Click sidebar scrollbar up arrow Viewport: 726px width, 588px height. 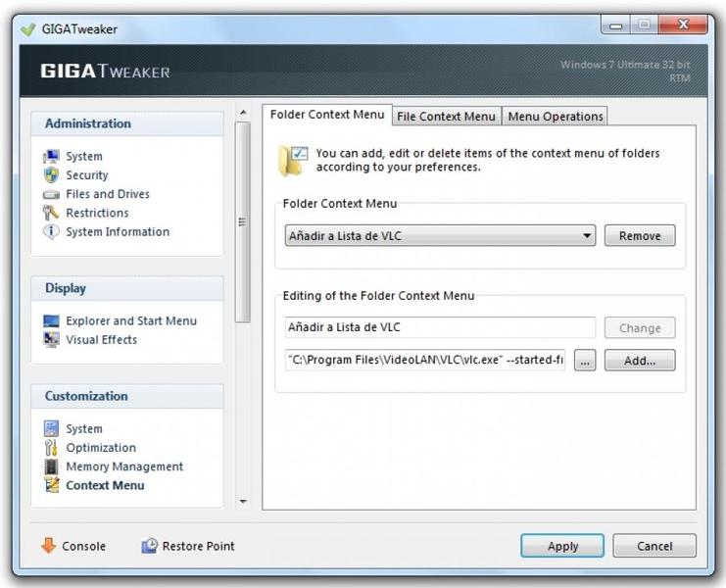243,113
